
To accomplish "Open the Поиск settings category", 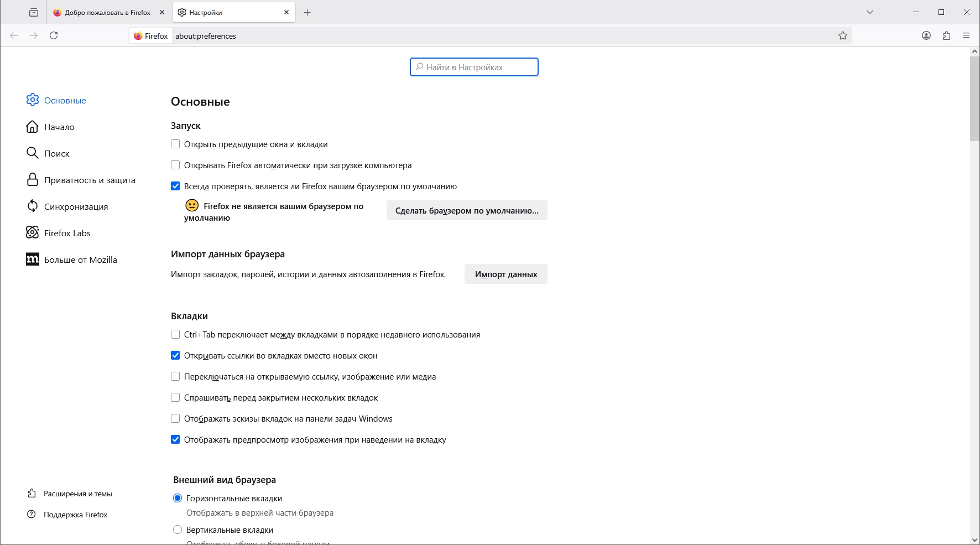I will (x=57, y=153).
